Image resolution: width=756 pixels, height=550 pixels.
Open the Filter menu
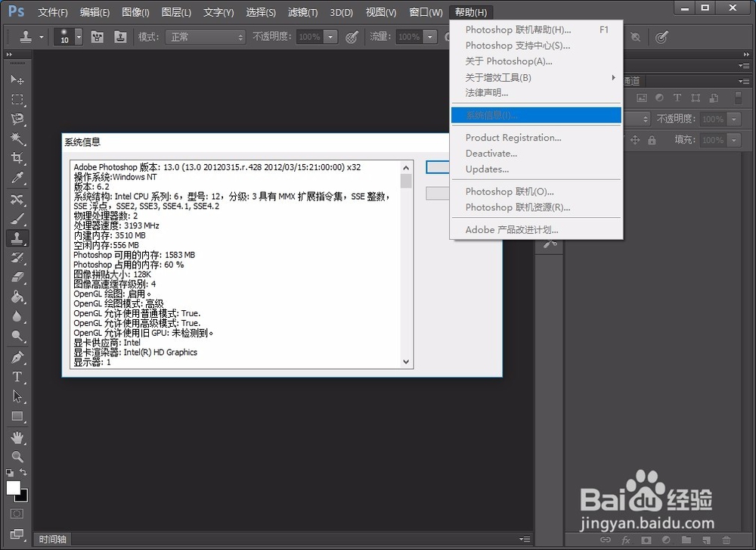click(302, 12)
